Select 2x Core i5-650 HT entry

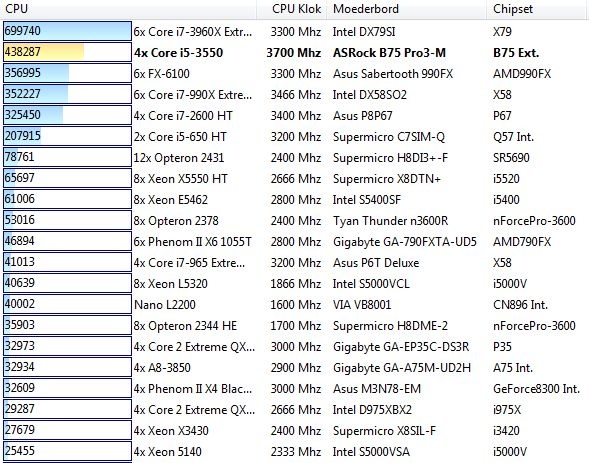(180, 137)
